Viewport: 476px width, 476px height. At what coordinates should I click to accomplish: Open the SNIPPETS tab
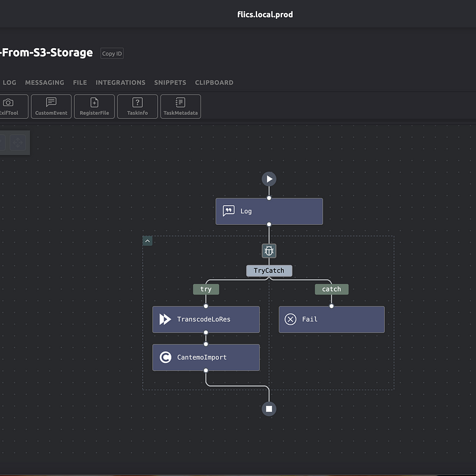click(x=170, y=83)
